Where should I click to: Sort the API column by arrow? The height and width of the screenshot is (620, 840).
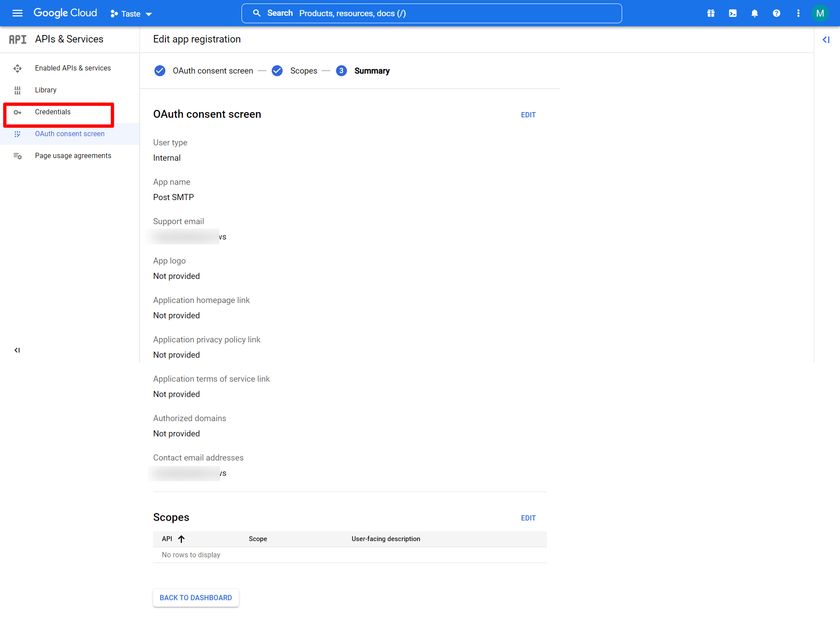pos(181,539)
